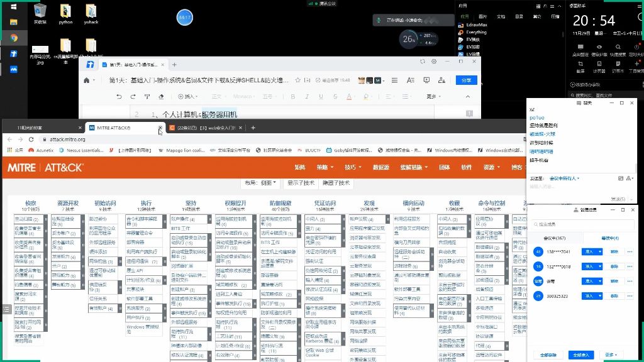Viewport: 644px width, 362px height.
Task: Click the image attach icon in chat
Action: click(621, 178)
